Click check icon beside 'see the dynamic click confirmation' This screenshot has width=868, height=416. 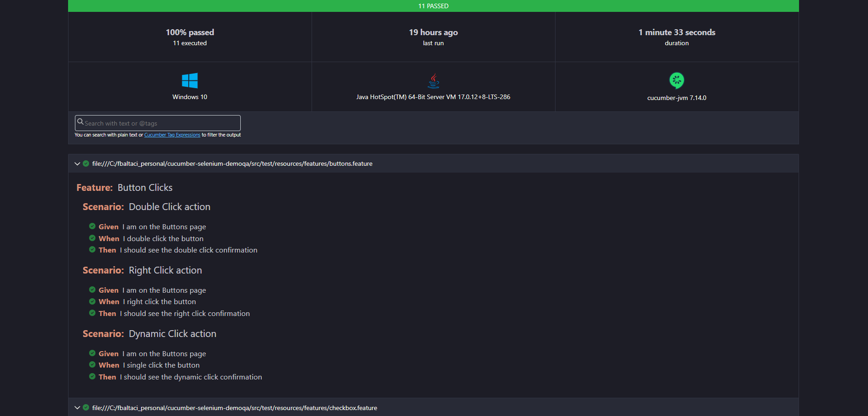click(x=92, y=377)
